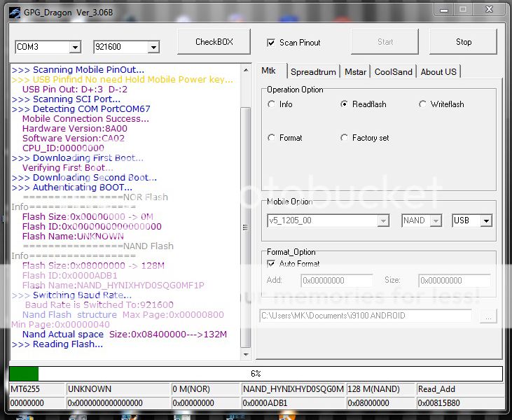Image resolution: width=512 pixels, height=420 pixels.
Task: Switch to the Spreadtrum tab
Action: click(x=313, y=71)
